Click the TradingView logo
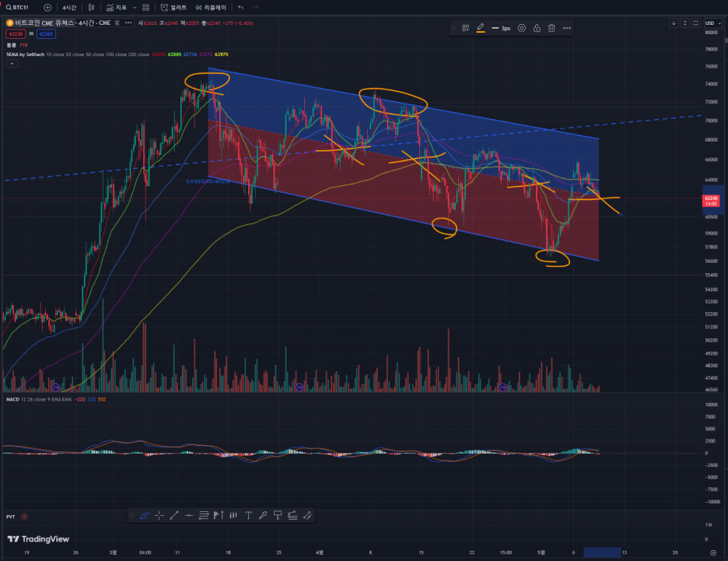 tap(39, 539)
